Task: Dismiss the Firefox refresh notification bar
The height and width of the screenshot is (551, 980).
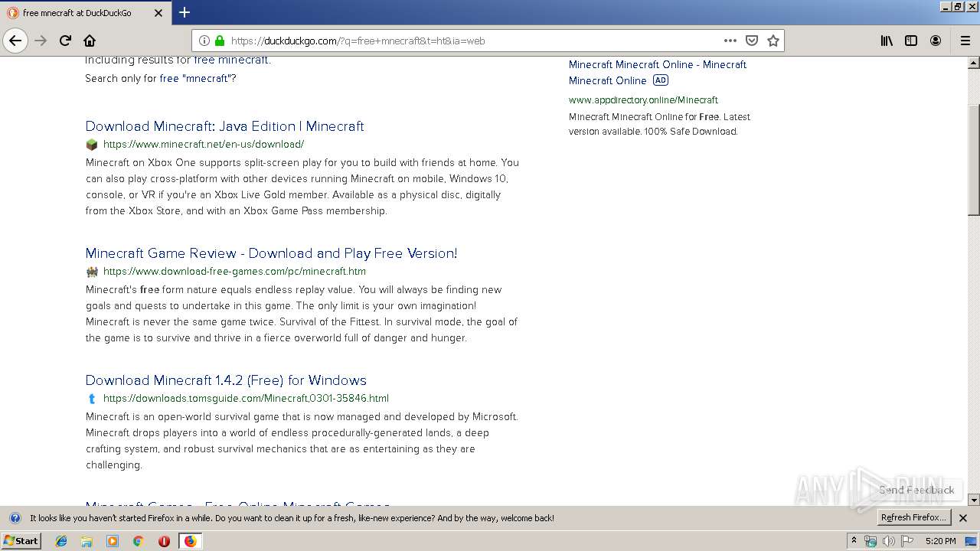Action: point(963,518)
